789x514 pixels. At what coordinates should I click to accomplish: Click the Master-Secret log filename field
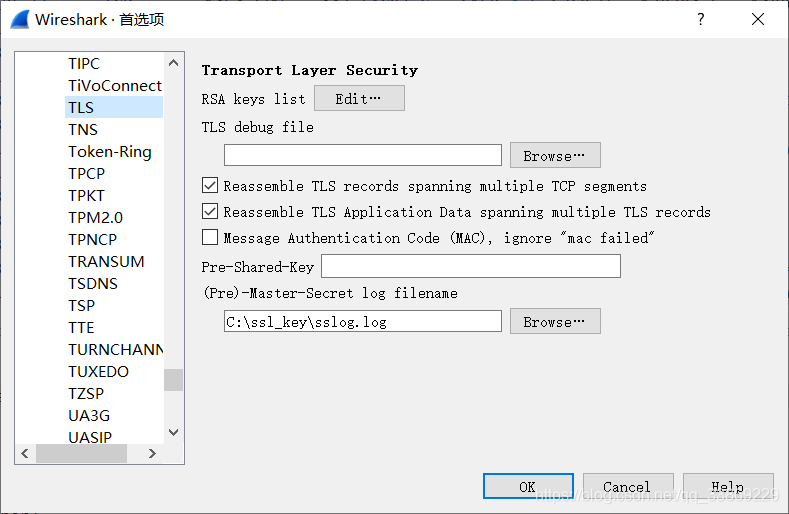click(x=362, y=321)
